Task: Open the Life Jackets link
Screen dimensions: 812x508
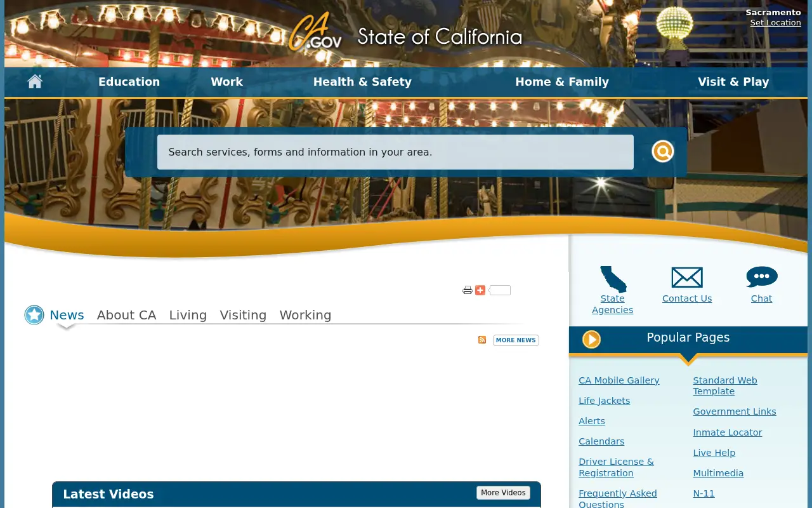Action: click(605, 401)
